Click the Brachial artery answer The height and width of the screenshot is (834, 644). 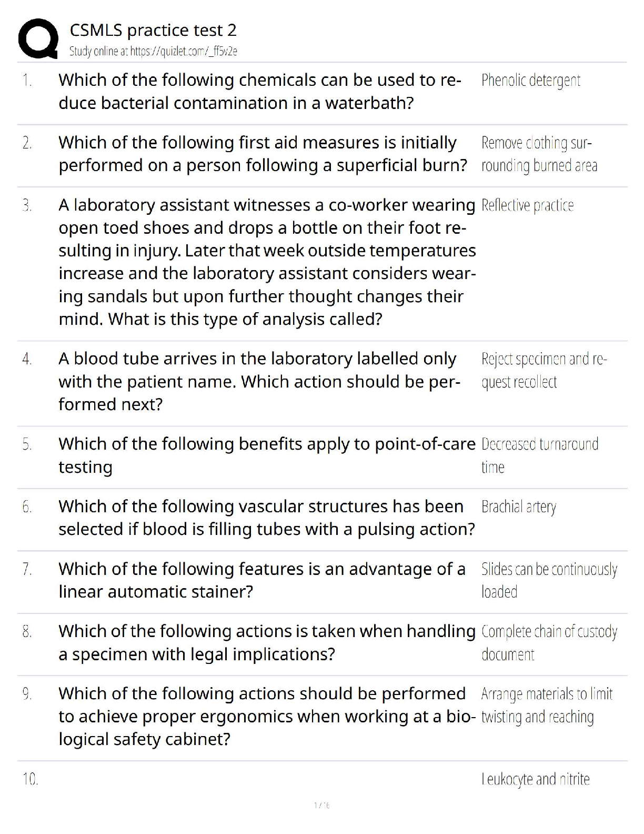point(518,507)
